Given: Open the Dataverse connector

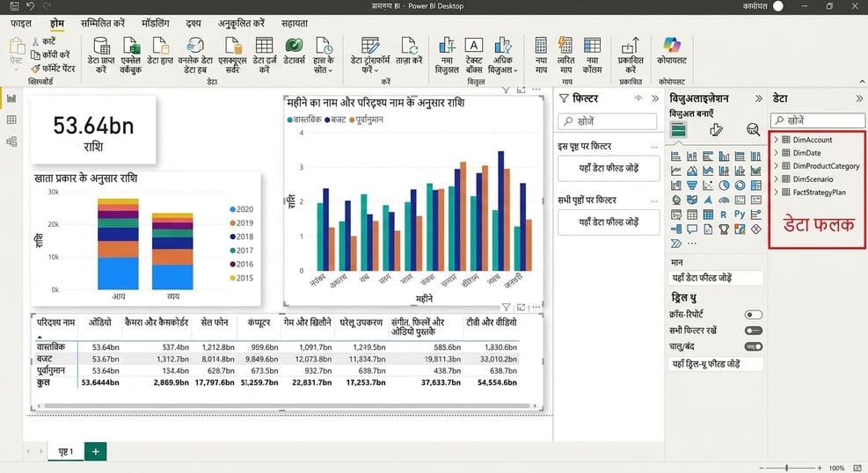Looking at the screenshot, I should 294,51.
